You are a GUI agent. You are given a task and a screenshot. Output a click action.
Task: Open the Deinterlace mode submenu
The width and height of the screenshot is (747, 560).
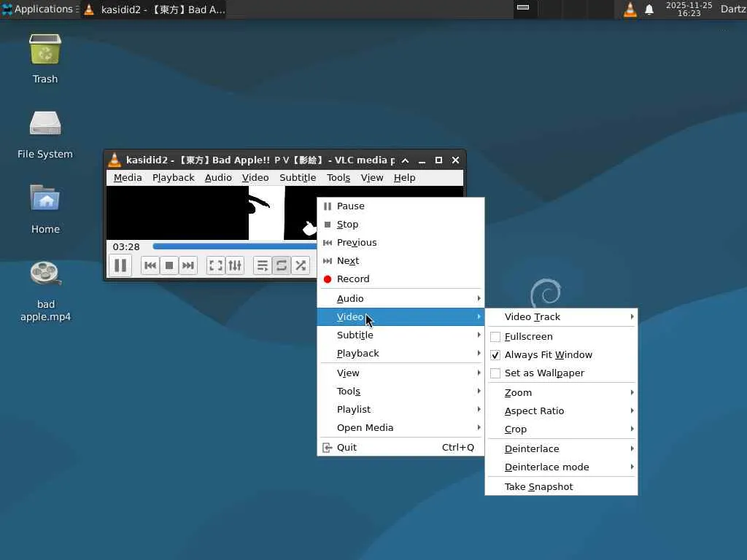561,467
